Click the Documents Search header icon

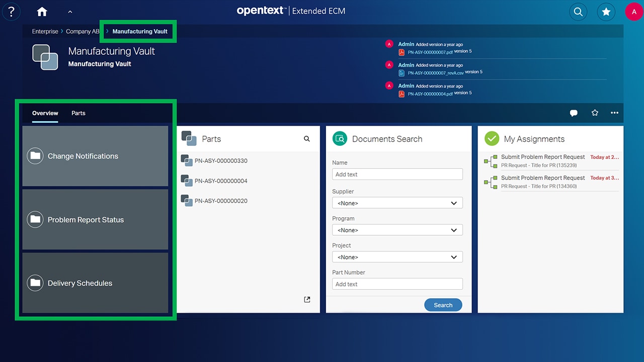tap(340, 139)
